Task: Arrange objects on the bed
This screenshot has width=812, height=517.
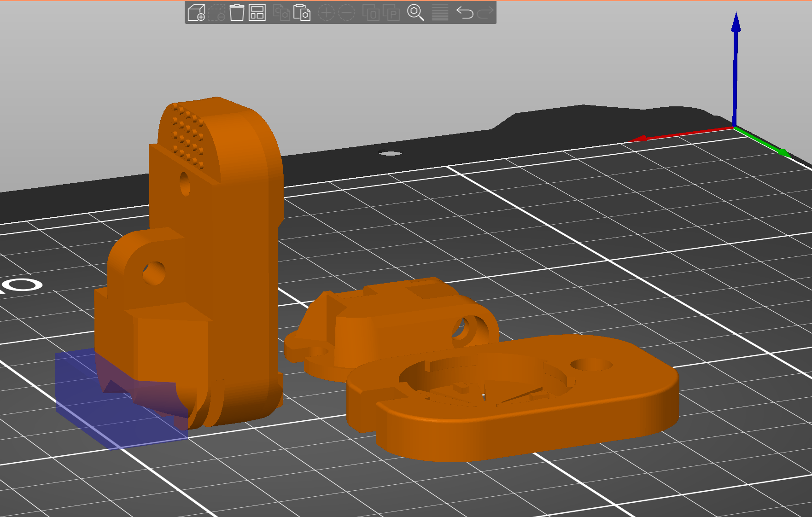Action: coord(257,12)
